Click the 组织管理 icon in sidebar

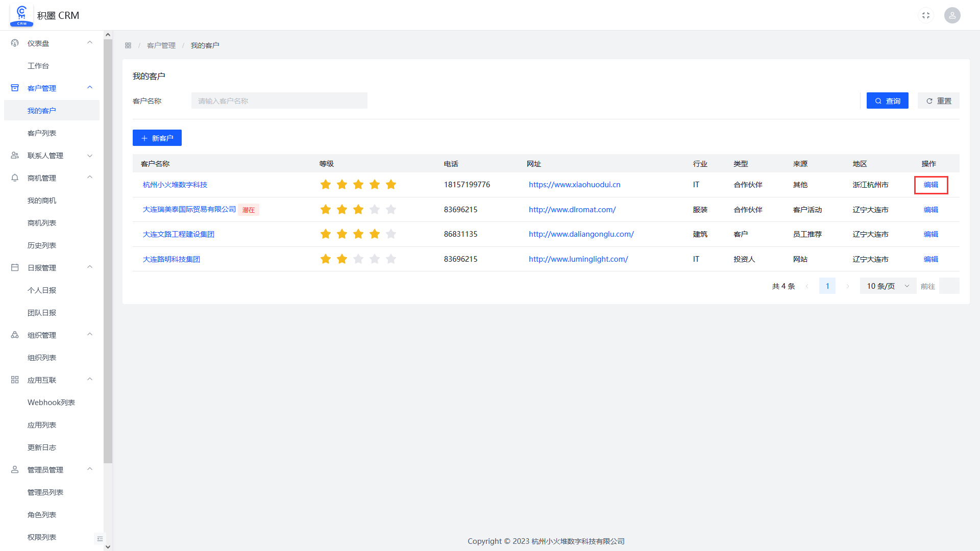click(15, 335)
